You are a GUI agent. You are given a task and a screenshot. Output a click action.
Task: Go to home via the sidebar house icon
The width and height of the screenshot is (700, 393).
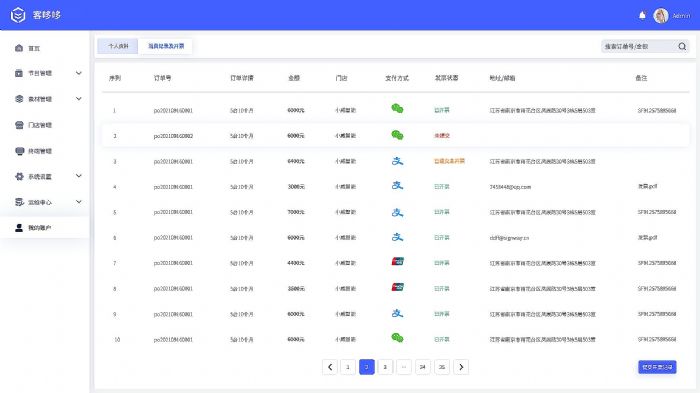coord(19,48)
